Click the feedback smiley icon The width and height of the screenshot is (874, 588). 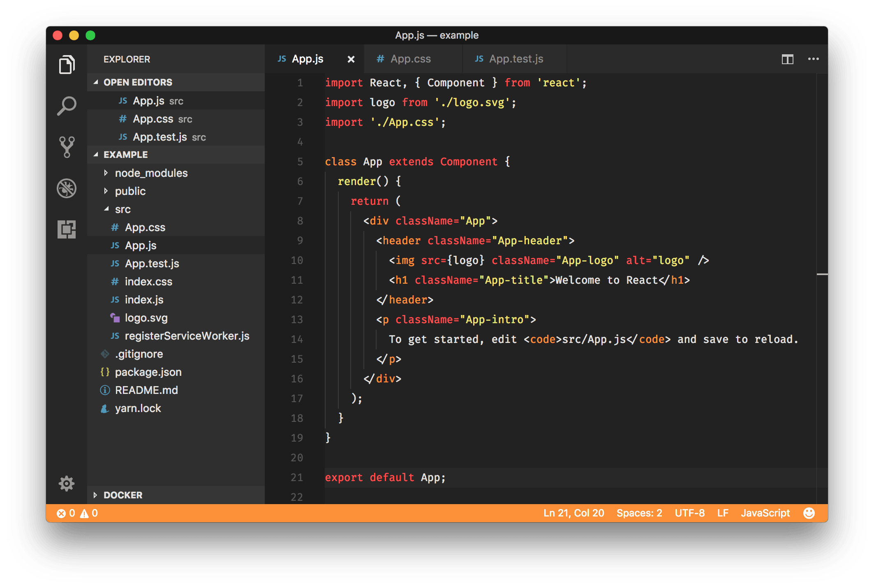[809, 513]
